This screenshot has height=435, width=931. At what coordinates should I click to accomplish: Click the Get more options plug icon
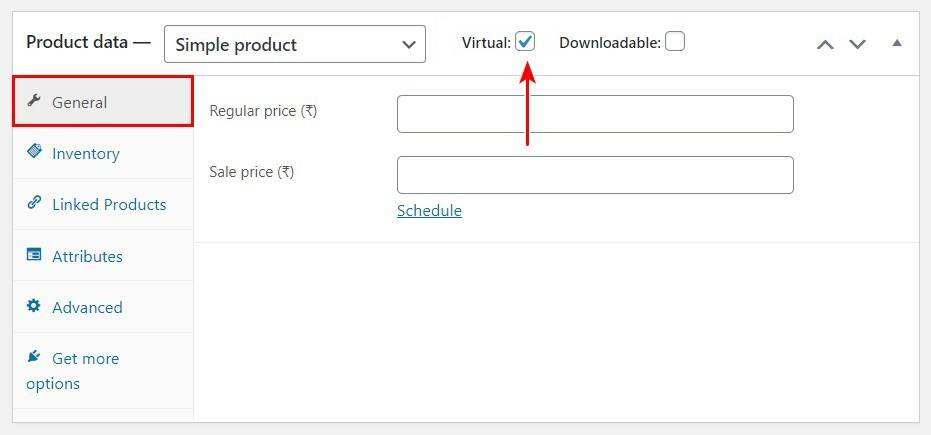point(35,357)
